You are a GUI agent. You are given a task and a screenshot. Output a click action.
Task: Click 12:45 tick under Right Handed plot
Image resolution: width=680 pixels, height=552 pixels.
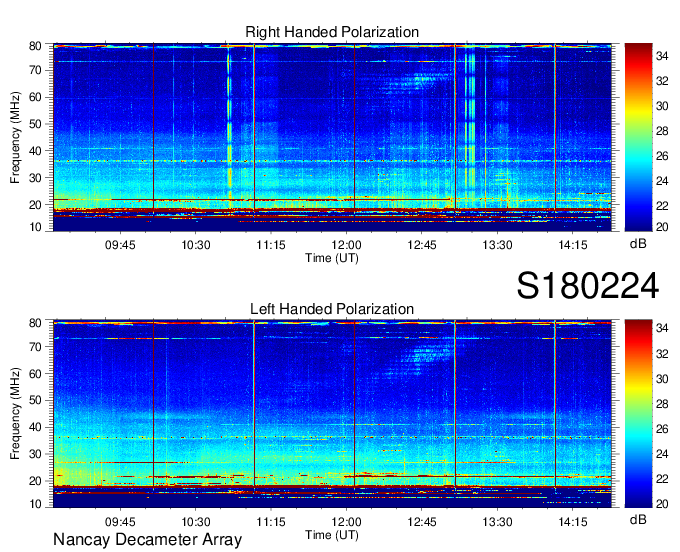point(422,245)
